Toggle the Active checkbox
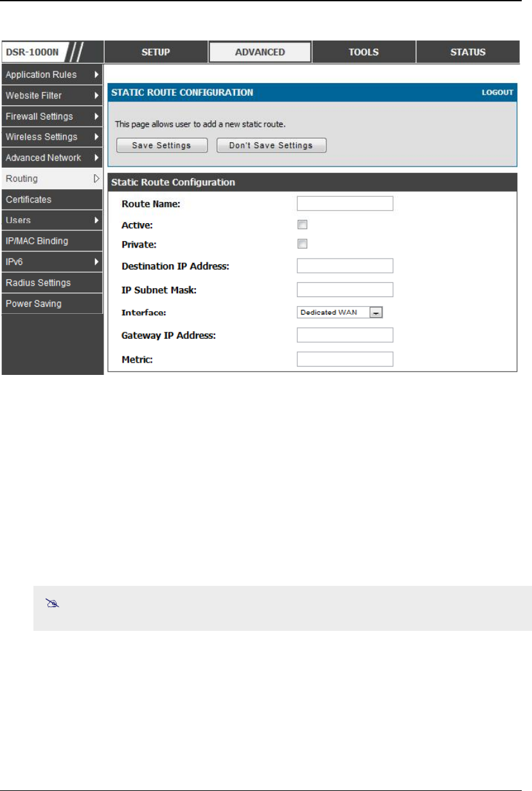The height and width of the screenshot is (791, 532). pyautogui.click(x=303, y=224)
